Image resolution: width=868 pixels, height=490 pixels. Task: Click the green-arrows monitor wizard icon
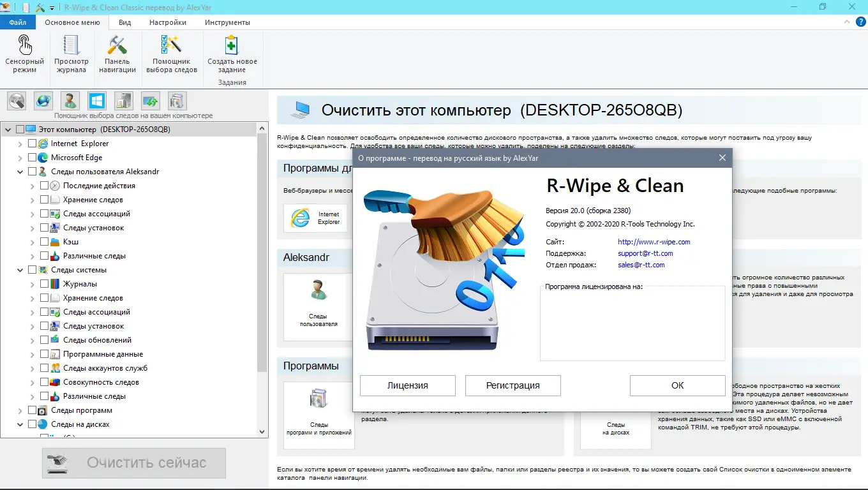coord(151,101)
